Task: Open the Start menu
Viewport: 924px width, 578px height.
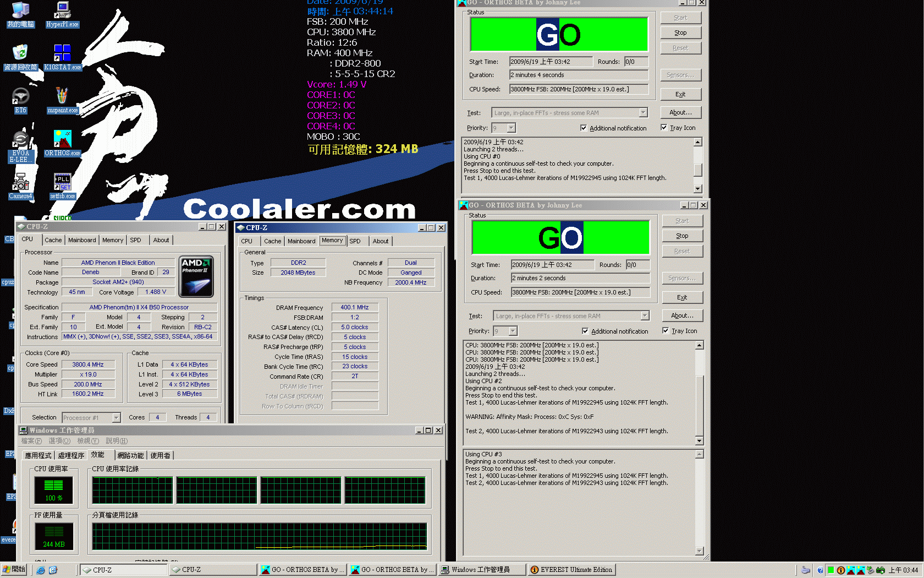Action: click(x=14, y=570)
